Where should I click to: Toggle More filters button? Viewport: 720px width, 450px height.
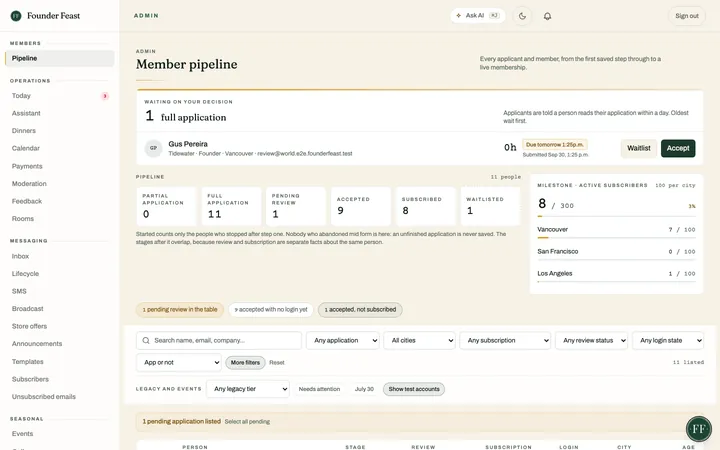[x=245, y=363]
